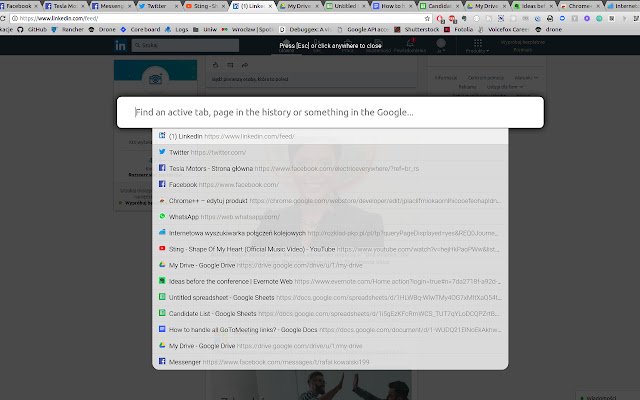Image resolution: width=640 pixels, height=400 pixels.
Task: Click the Evernote elephant extension icon
Action: [464, 18]
